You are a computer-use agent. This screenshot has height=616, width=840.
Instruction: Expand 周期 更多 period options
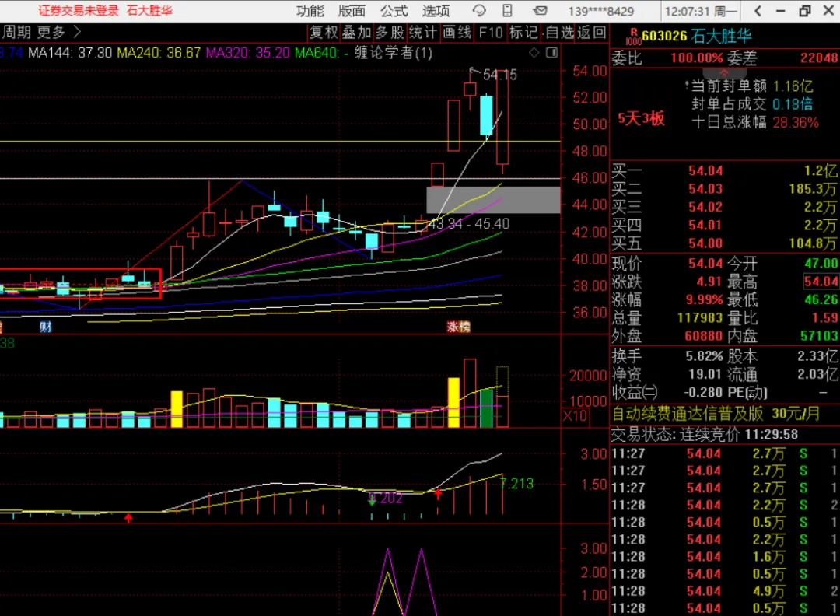click(x=42, y=32)
